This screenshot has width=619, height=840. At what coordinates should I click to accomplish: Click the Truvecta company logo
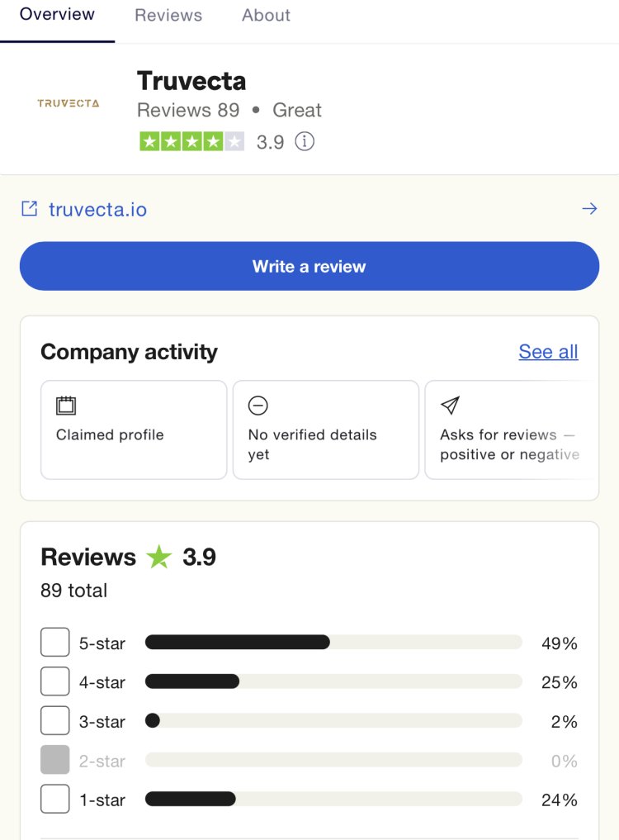[69, 103]
